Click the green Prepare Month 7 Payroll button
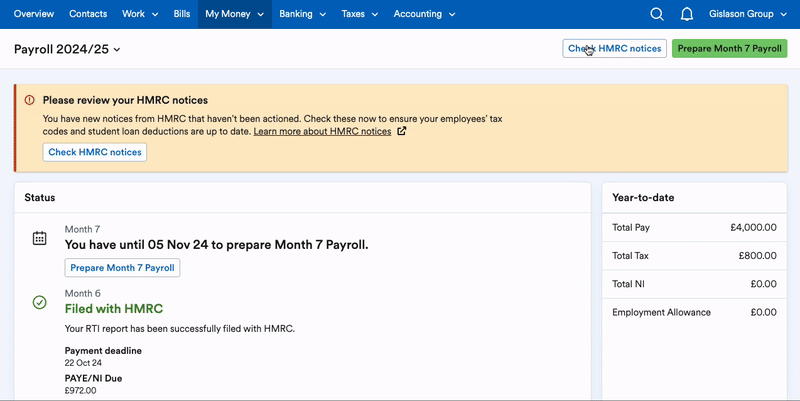This screenshot has width=800, height=401. point(729,48)
